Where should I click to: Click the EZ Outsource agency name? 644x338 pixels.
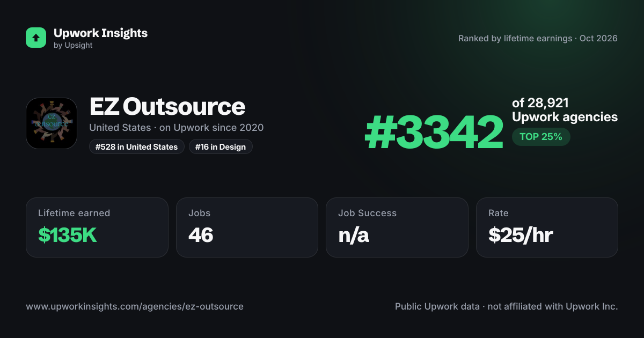point(167,107)
